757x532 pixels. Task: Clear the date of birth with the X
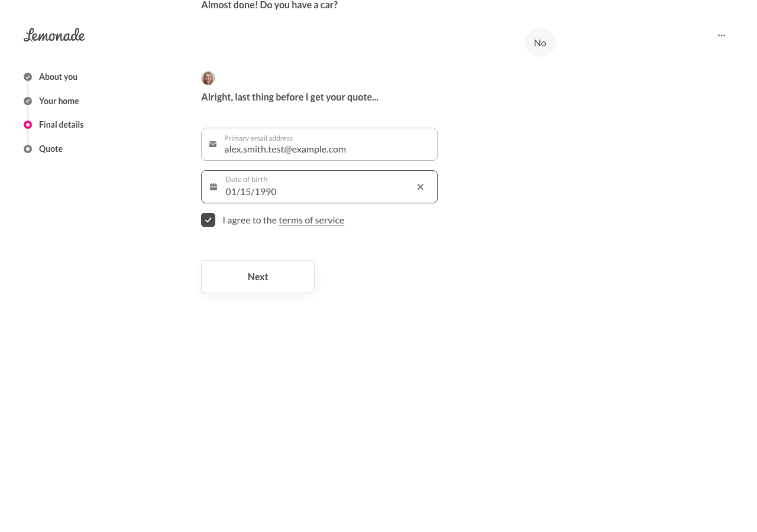(420, 187)
